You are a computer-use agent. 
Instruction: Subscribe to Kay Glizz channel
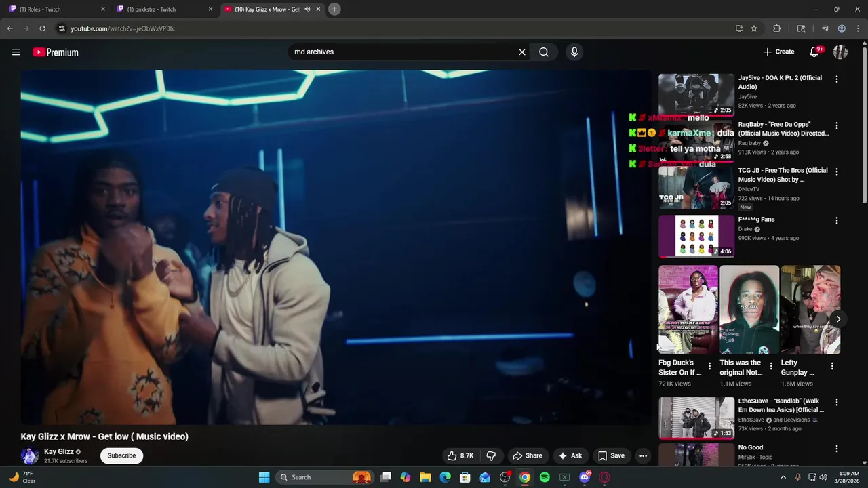(121, 455)
